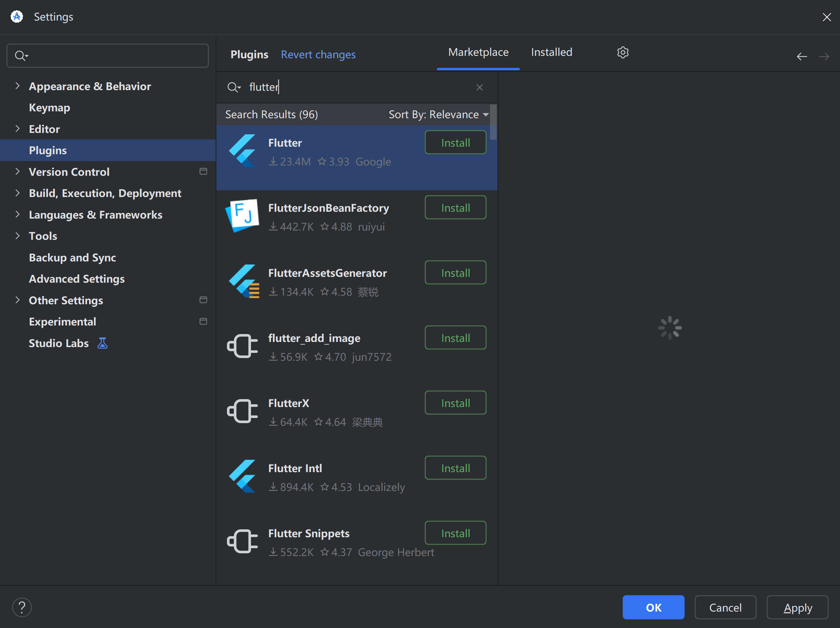Click the back navigation arrow
Image resolution: width=840 pixels, height=628 pixels.
click(x=801, y=57)
